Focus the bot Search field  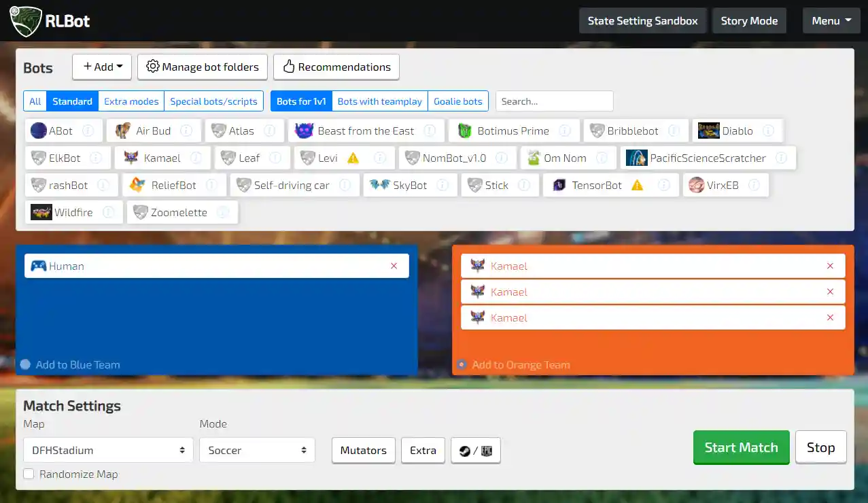[x=554, y=101]
